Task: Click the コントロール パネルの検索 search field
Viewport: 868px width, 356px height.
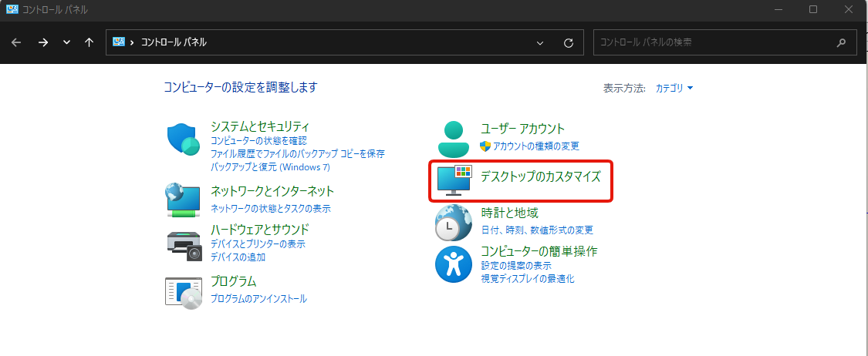Action: pos(710,43)
